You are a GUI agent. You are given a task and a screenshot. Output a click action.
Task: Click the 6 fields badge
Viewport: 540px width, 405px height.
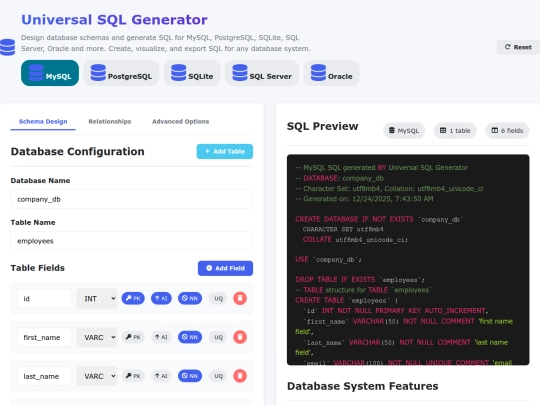click(x=507, y=131)
